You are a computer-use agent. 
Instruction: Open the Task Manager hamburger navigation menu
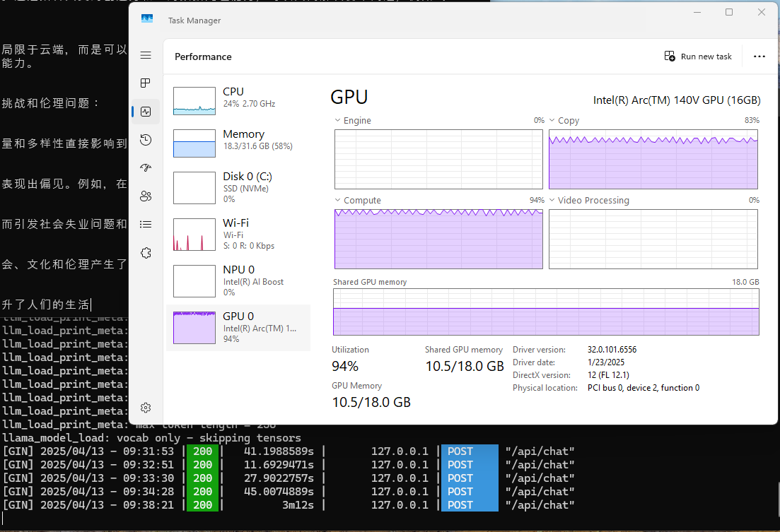(x=146, y=55)
